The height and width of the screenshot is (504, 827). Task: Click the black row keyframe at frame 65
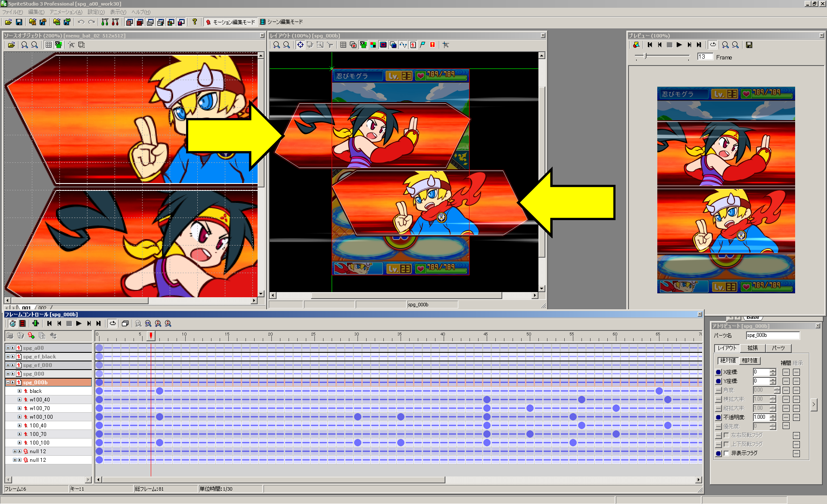(659, 391)
